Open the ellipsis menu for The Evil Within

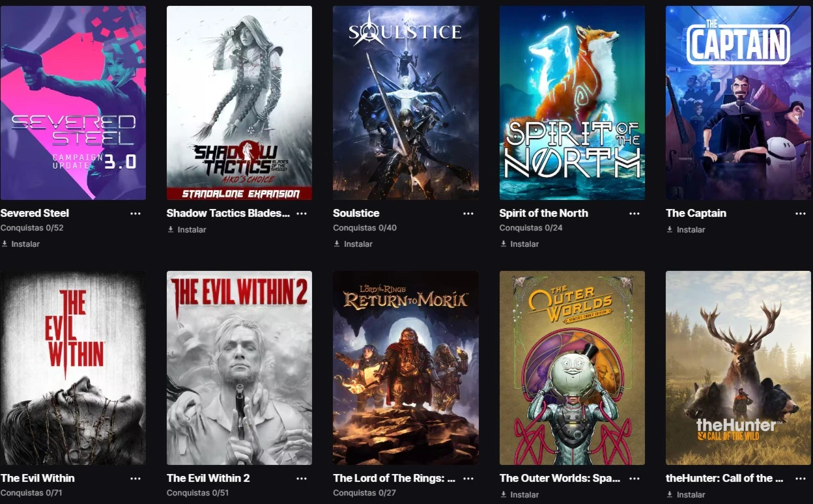[135, 479]
